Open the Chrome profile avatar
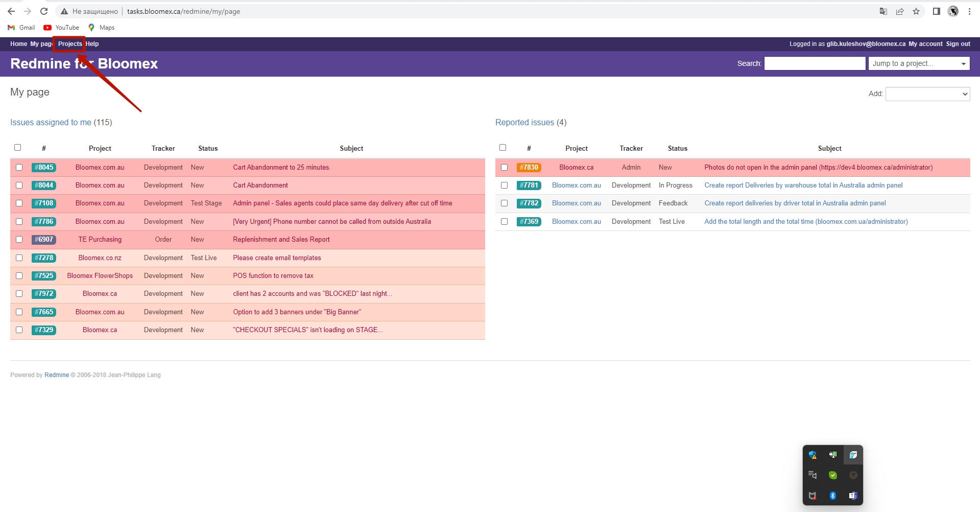The width and height of the screenshot is (980, 512). tap(953, 11)
